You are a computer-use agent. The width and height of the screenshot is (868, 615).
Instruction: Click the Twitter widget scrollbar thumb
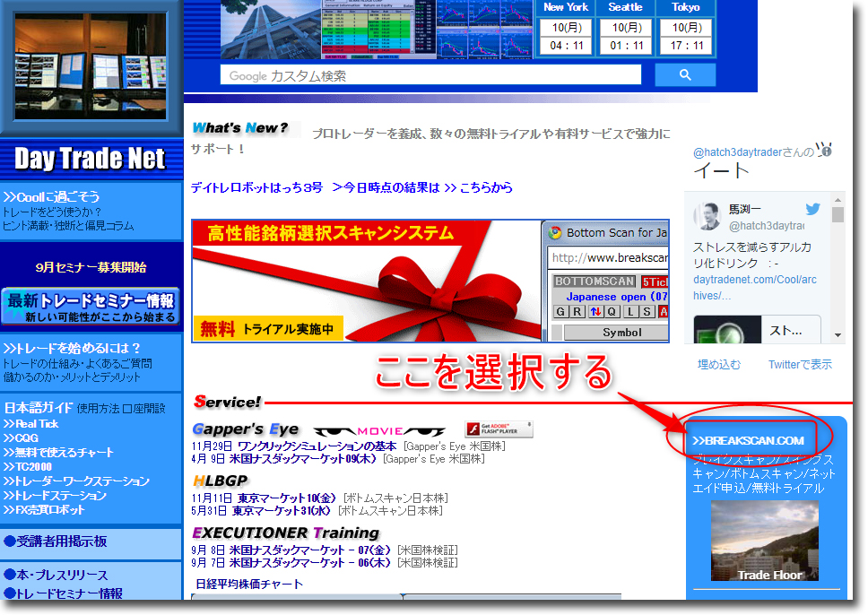tap(838, 215)
